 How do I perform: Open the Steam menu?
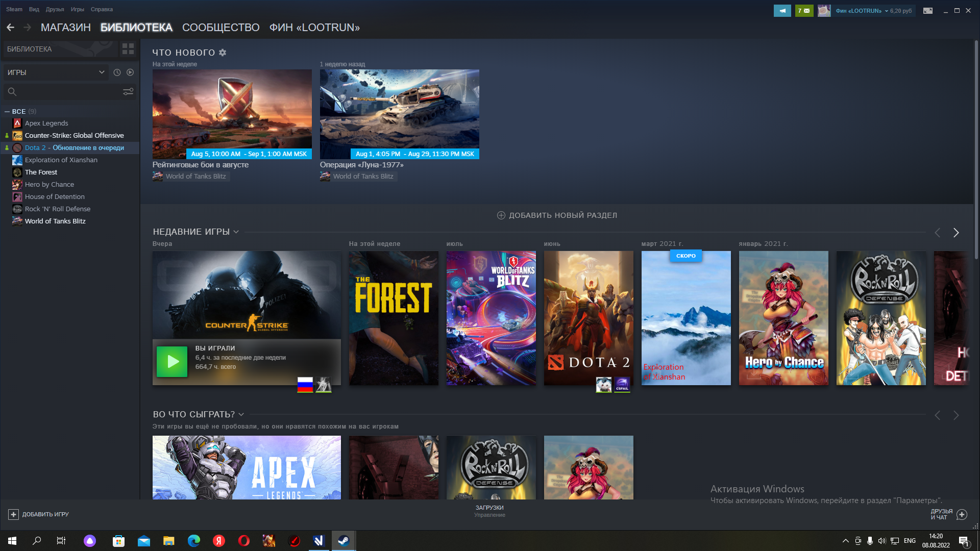(14, 9)
